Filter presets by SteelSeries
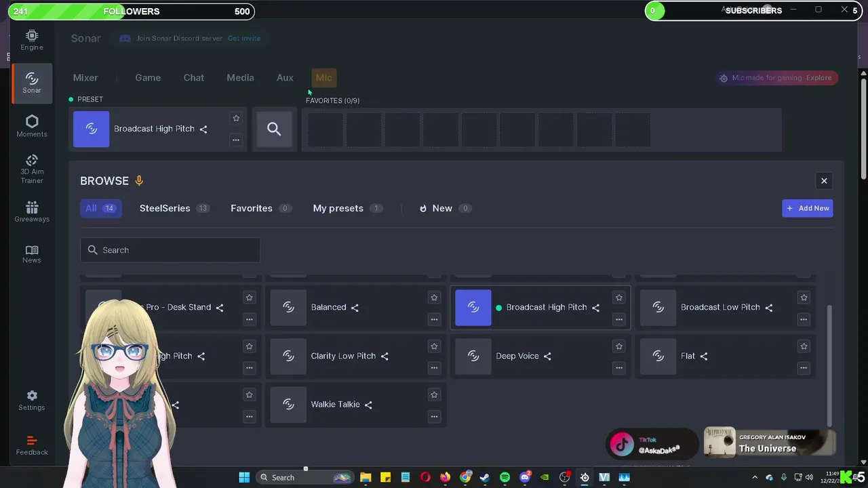This screenshot has width=868, height=488. pyautogui.click(x=174, y=208)
